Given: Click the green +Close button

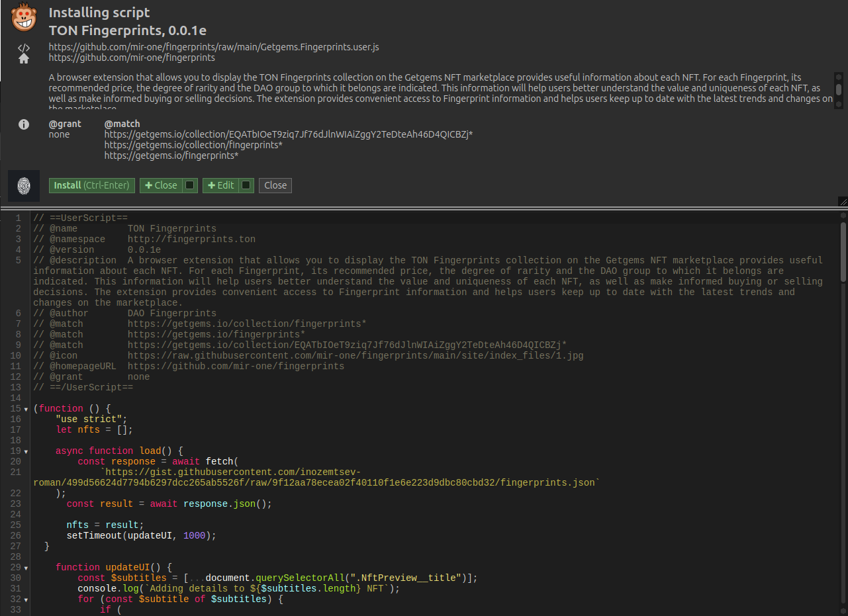Looking at the screenshot, I should point(161,185).
